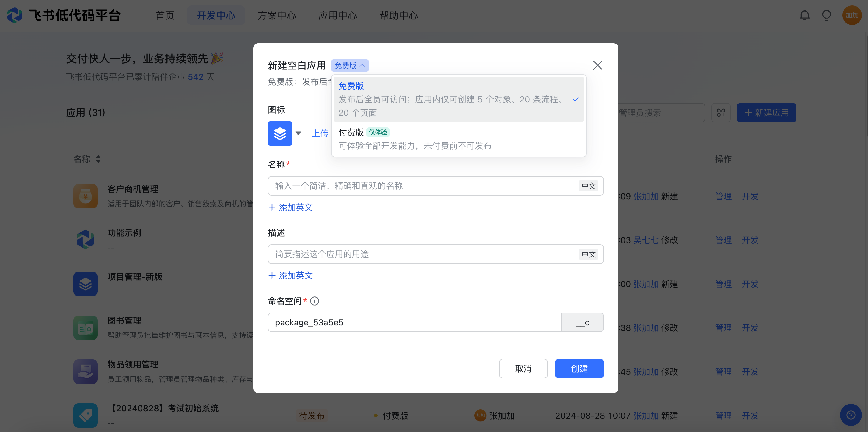Close the 新建空白应用 dialog
The height and width of the screenshot is (432, 868).
coord(597,65)
